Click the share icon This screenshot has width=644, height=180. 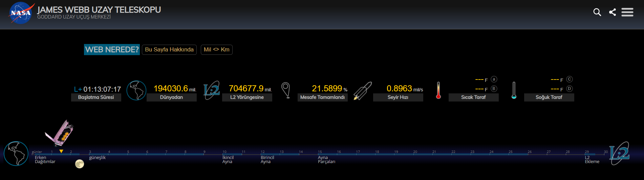pyautogui.click(x=613, y=13)
